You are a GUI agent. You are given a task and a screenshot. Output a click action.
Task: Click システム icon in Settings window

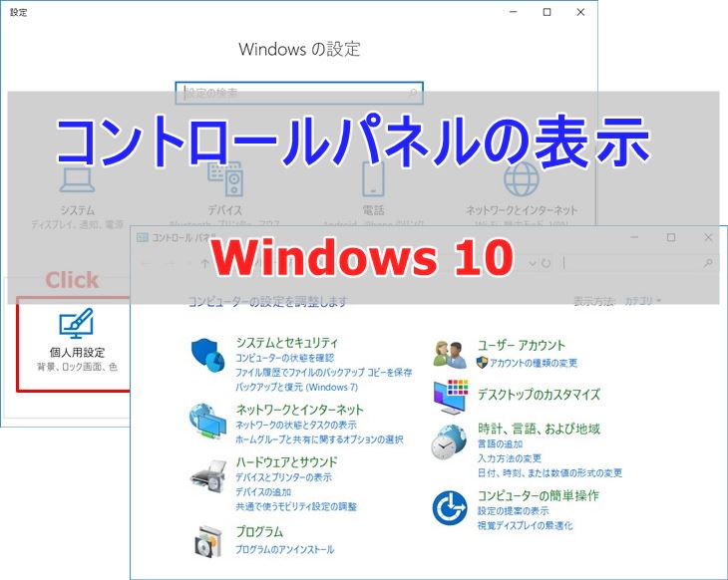(77, 179)
